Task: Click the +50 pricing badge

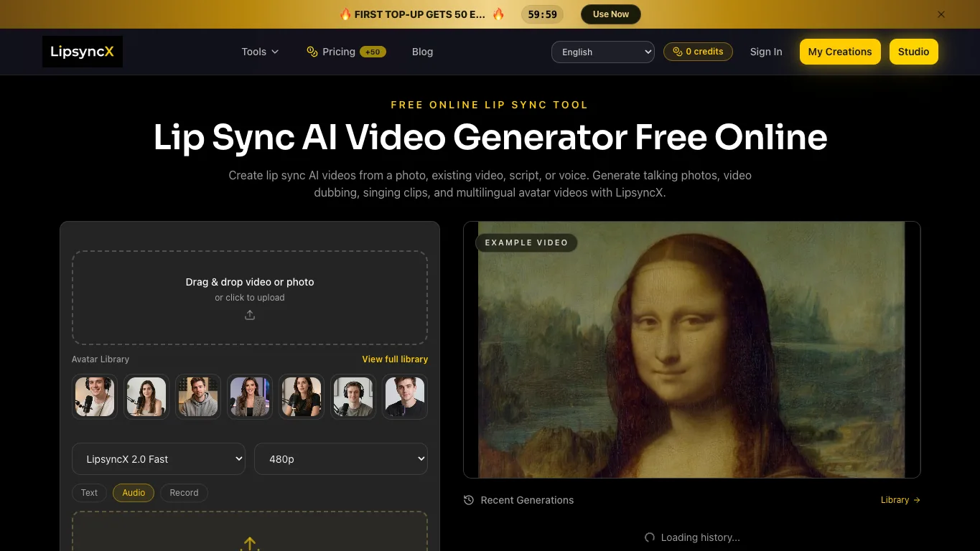Action: click(x=373, y=52)
